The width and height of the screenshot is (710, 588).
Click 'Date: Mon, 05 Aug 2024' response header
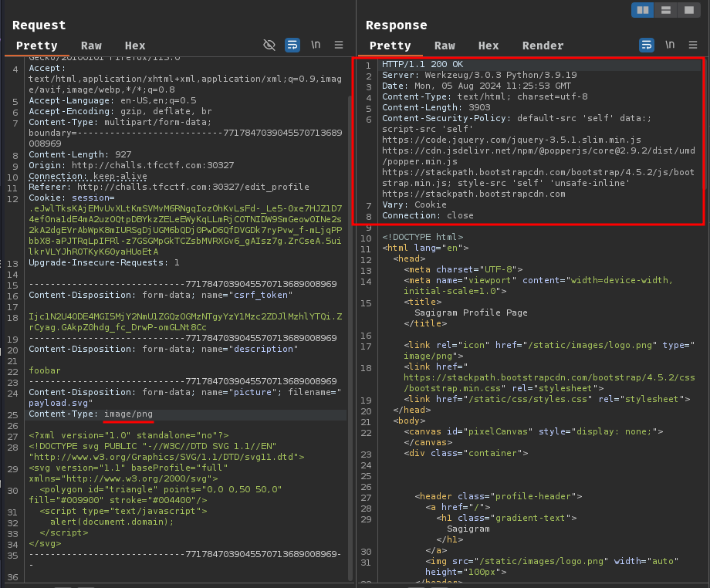coord(476,86)
